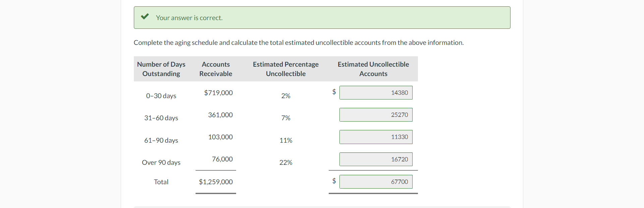Select the 31–60 days input showing 25270
The width and height of the screenshot is (644, 208).
[376, 115]
